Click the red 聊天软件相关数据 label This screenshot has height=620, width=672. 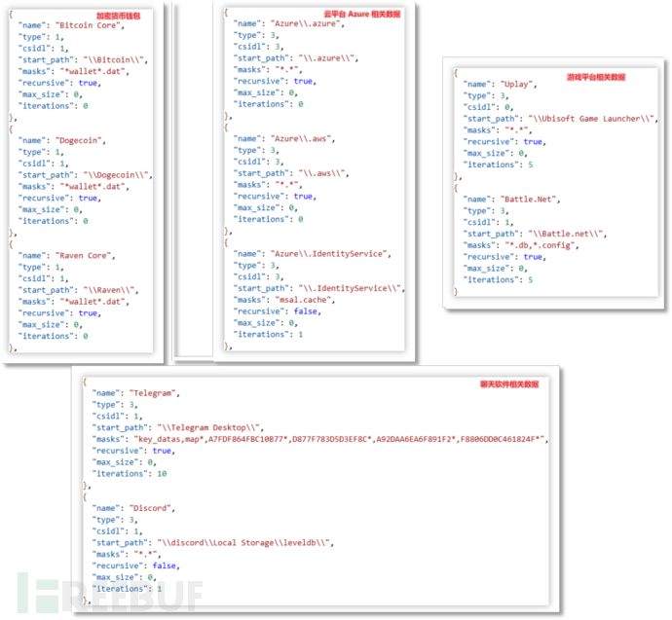(509, 383)
